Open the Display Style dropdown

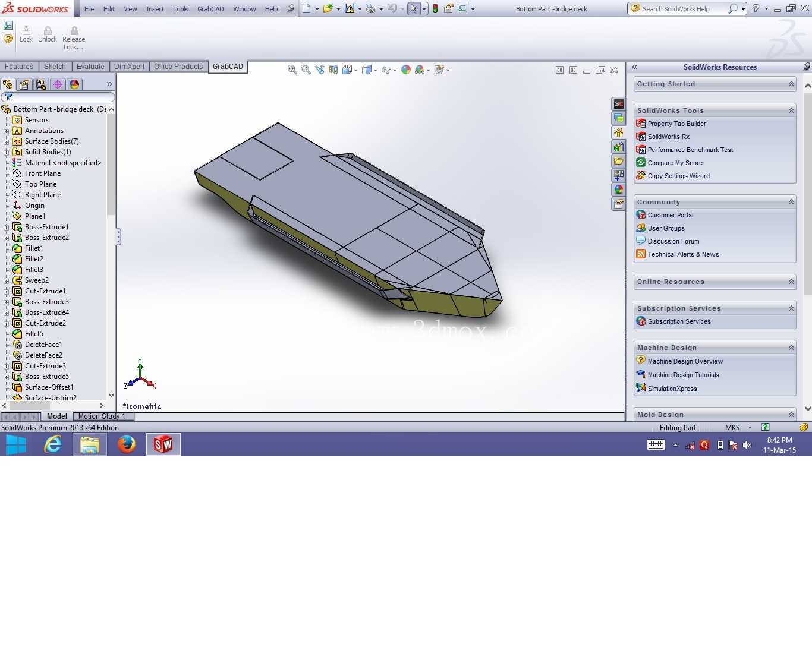click(x=375, y=70)
